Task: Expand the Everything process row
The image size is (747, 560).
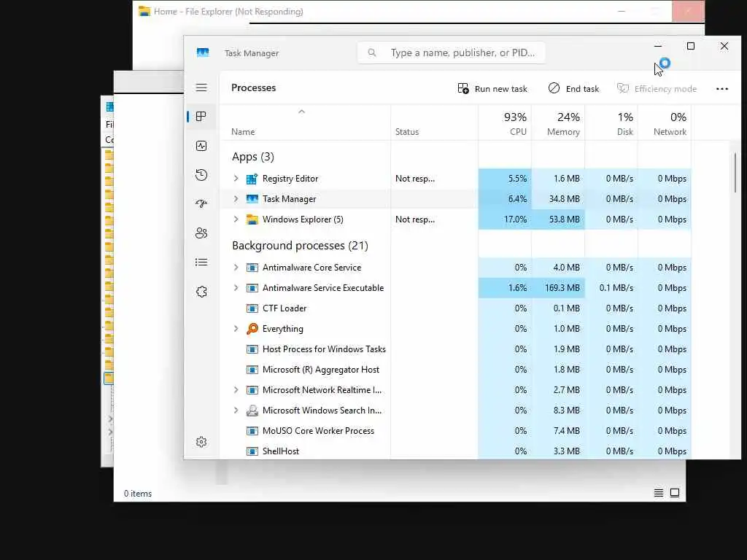Action: point(236,329)
